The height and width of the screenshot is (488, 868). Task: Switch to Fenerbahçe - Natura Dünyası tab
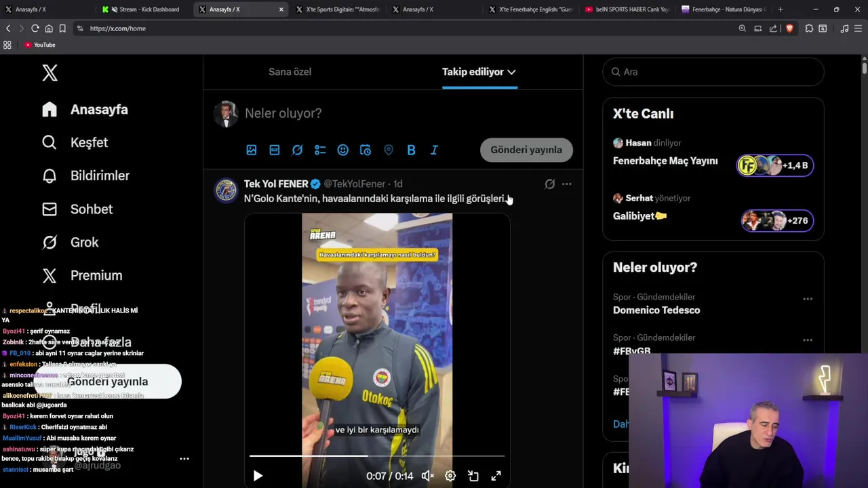(x=723, y=9)
